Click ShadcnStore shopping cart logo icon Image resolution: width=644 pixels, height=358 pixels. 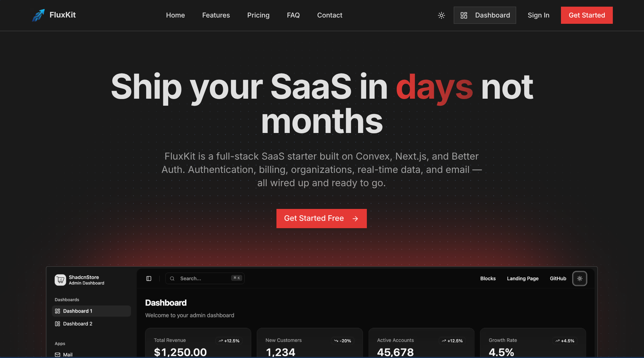coord(60,280)
